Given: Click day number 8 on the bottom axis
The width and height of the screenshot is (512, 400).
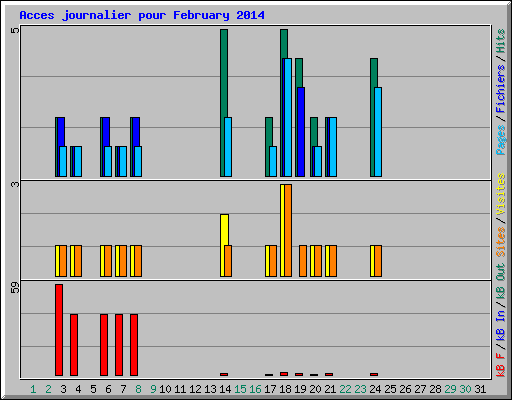Looking at the screenshot, I should coord(138,389).
